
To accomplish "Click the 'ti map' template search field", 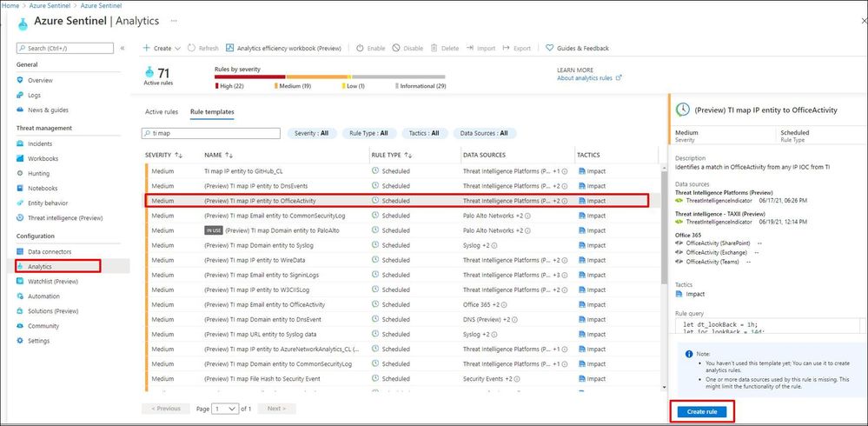I will [211, 134].
